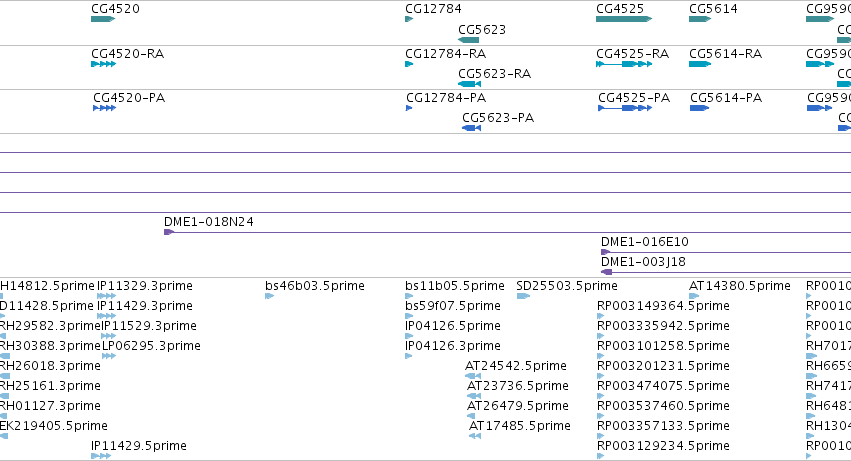Click the CG5614-PA protein glyph
This screenshot has height=461, width=851.
[x=700, y=108]
